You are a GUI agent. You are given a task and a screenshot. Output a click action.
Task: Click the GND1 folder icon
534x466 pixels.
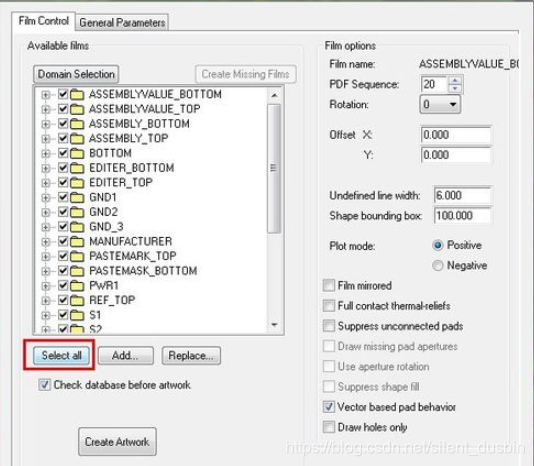point(77,197)
